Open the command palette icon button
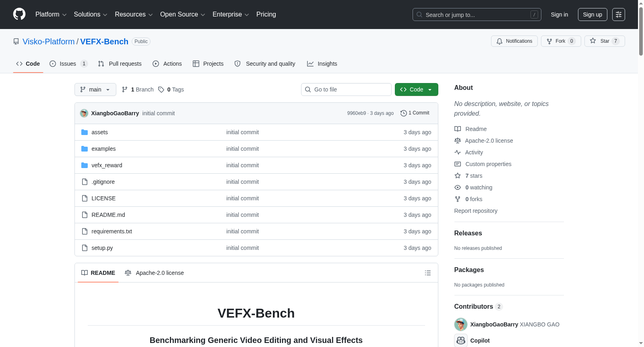 (x=618, y=15)
